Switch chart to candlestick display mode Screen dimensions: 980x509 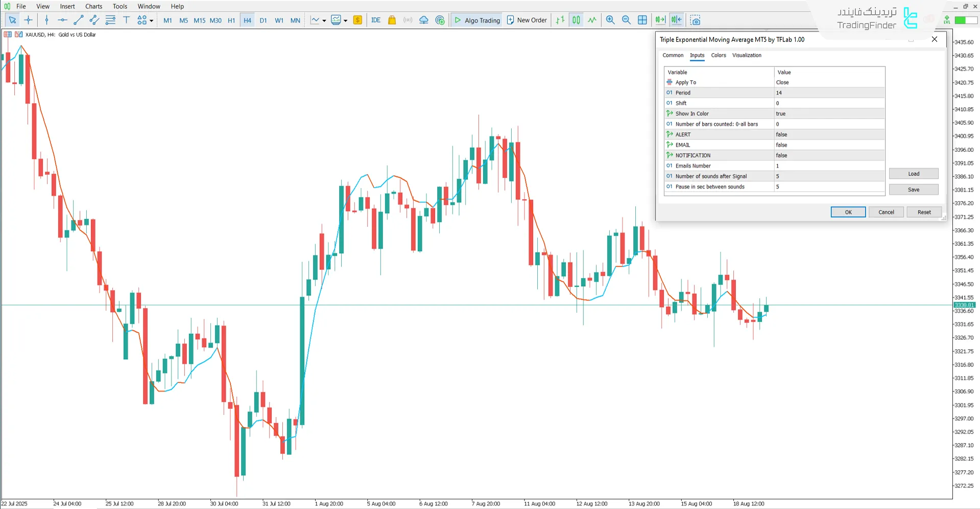(576, 20)
